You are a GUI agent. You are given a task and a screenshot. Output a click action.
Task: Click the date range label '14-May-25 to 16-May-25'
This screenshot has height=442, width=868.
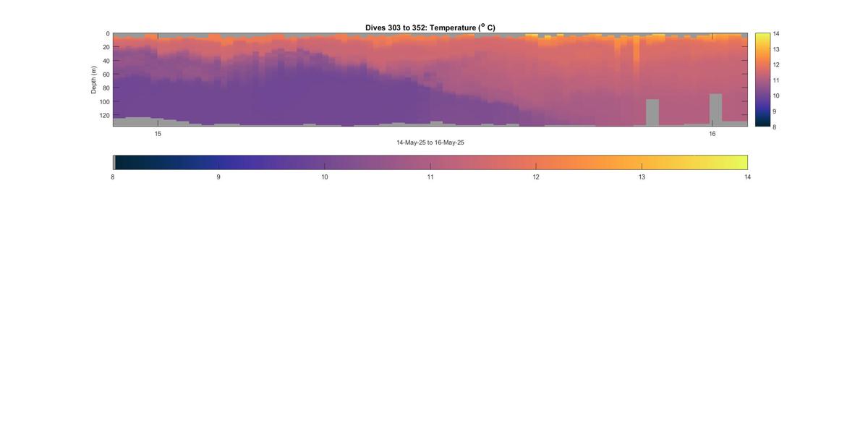tap(430, 143)
